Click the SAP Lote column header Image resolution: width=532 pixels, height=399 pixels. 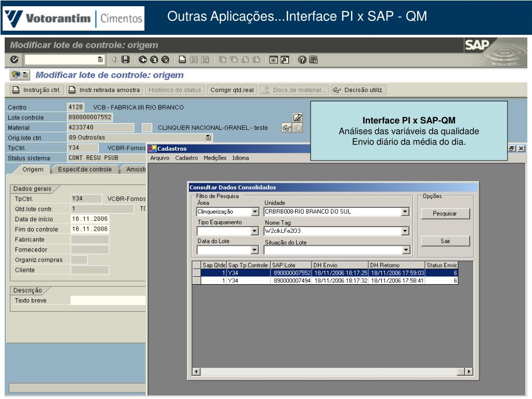291,265
